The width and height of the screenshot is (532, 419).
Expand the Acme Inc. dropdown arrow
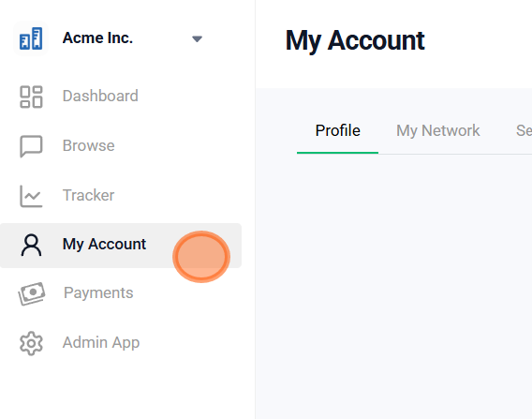pyautogui.click(x=197, y=39)
